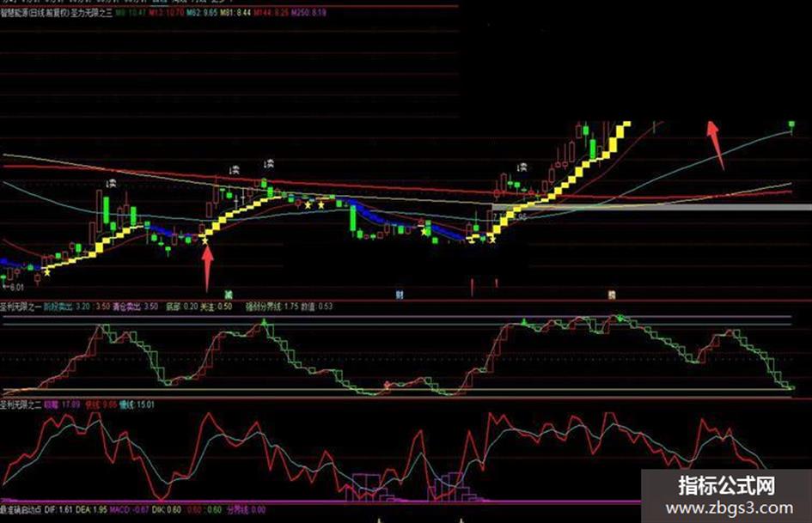812x523 pixels.
Task: Click the orange marker at bottom right of main chart
Action: pyautogui.click(x=612, y=295)
